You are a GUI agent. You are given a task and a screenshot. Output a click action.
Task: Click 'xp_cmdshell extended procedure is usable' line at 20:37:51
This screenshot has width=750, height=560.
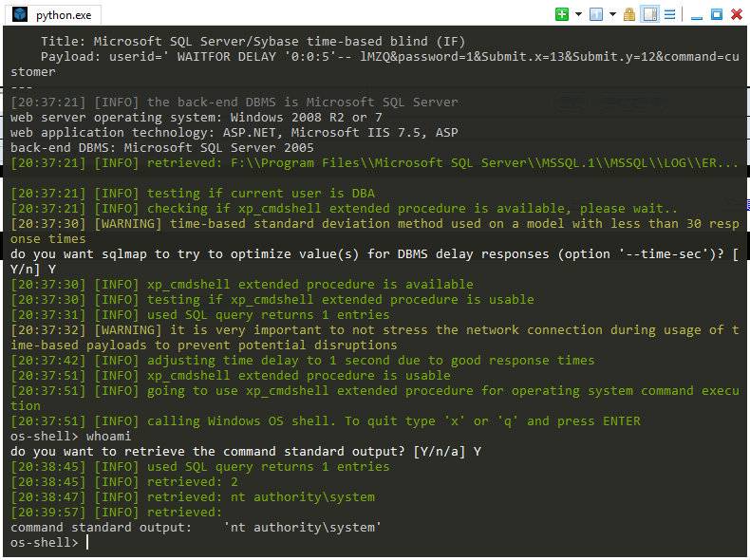[231, 376]
